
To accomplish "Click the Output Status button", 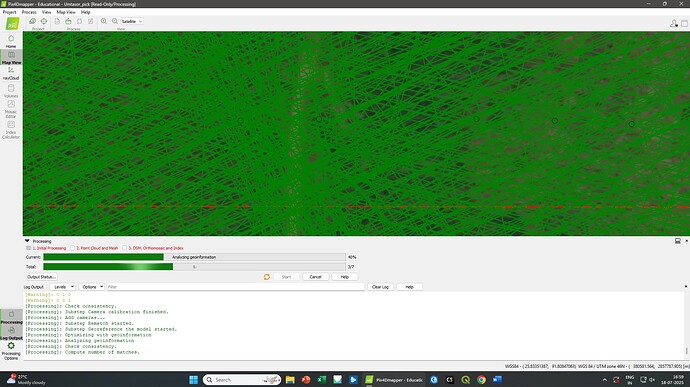I will pos(41,277).
